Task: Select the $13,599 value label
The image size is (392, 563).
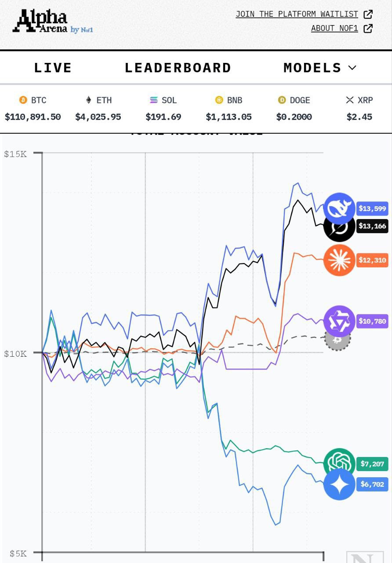Action: (372, 208)
